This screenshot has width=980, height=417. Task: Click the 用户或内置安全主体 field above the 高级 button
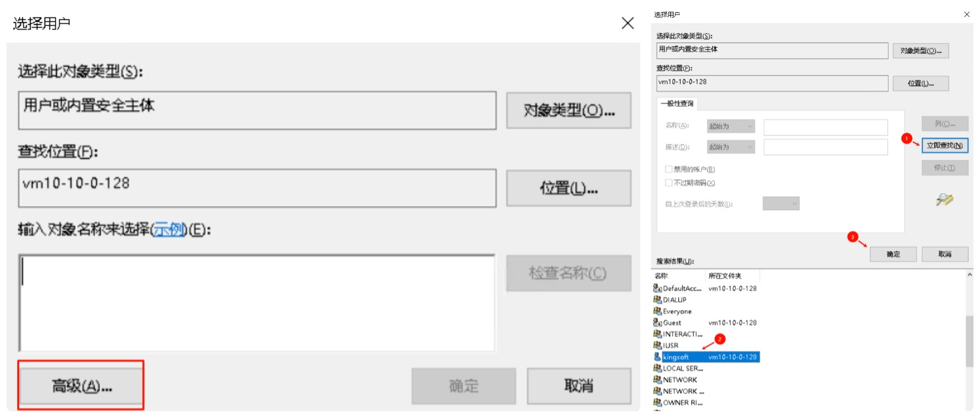click(x=257, y=110)
